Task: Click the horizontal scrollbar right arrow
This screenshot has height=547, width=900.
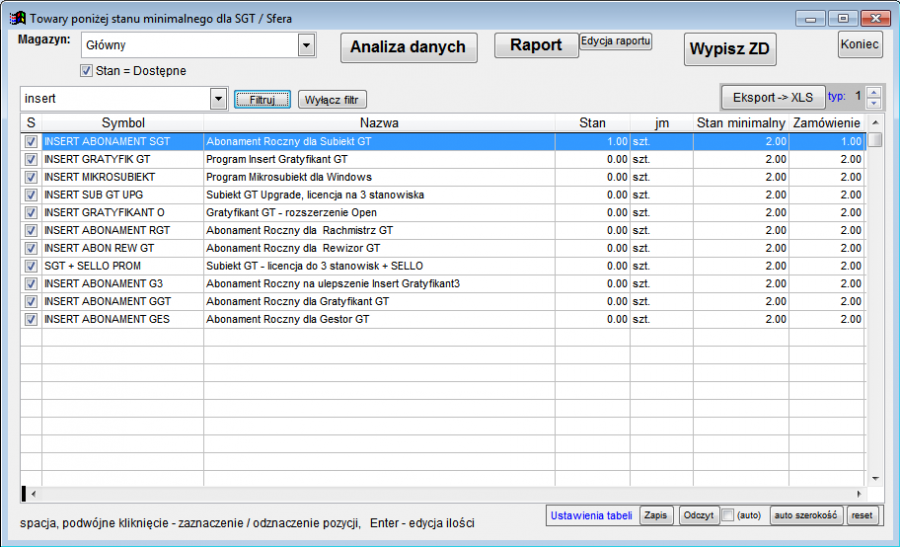Action: click(x=859, y=494)
